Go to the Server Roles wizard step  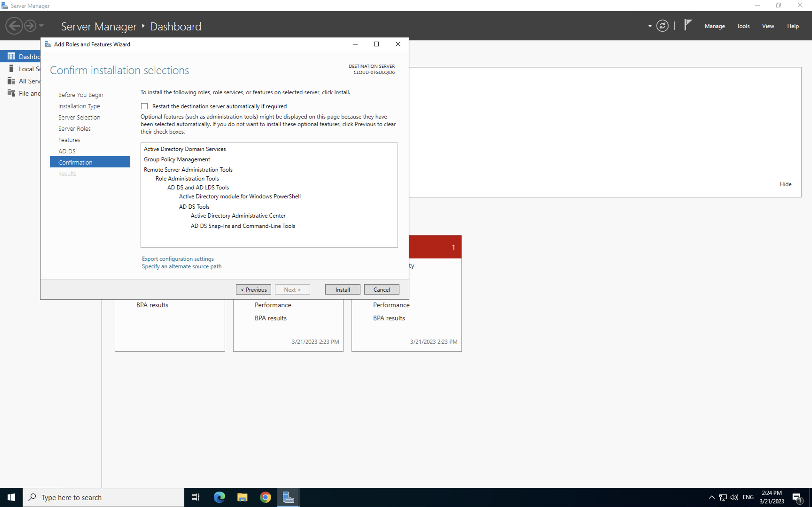pos(74,128)
